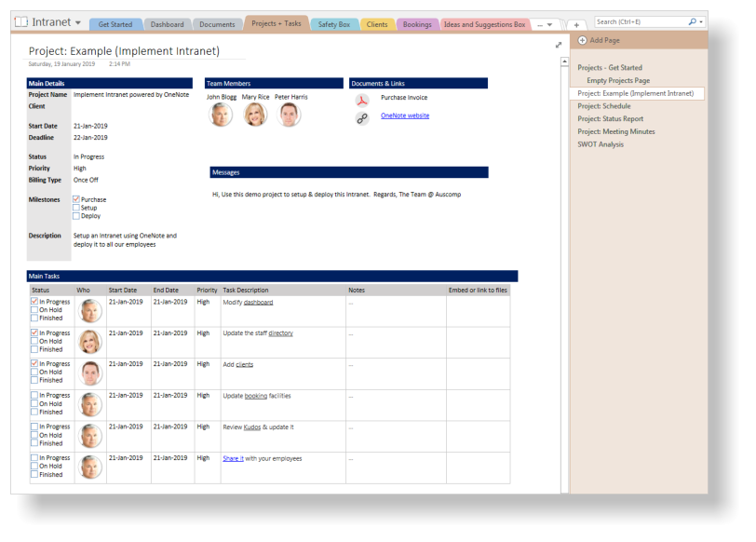The width and height of the screenshot is (756, 542).
Task: Go to the Clients tab
Action: point(376,24)
